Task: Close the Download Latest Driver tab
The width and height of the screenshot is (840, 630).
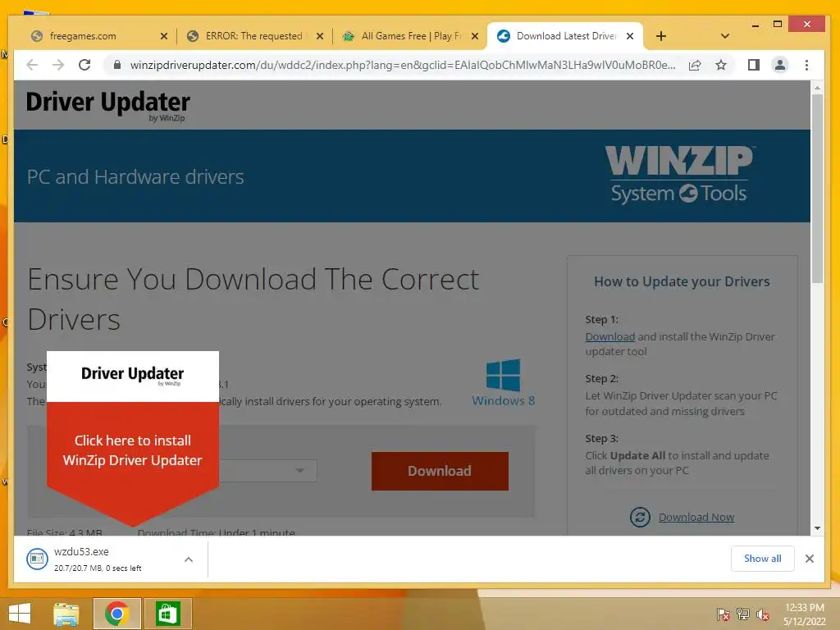Action: (x=630, y=36)
